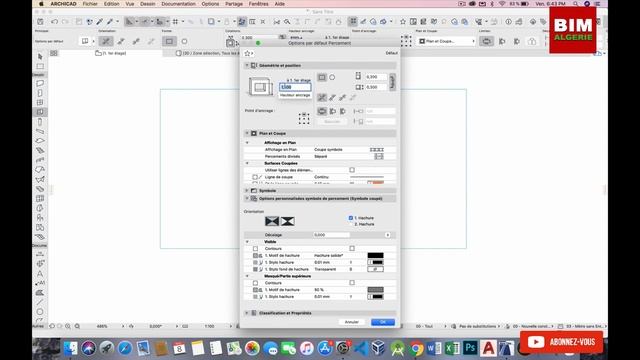Collapse the Surfaces Coupées group

pyautogui.click(x=247, y=163)
